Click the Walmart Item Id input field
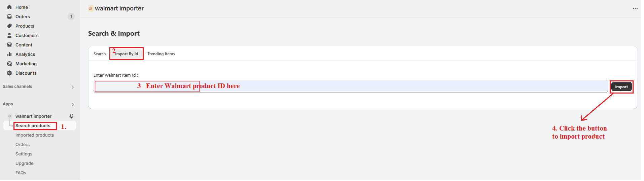Image resolution: width=644 pixels, height=181 pixels. (x=351, y=86)
